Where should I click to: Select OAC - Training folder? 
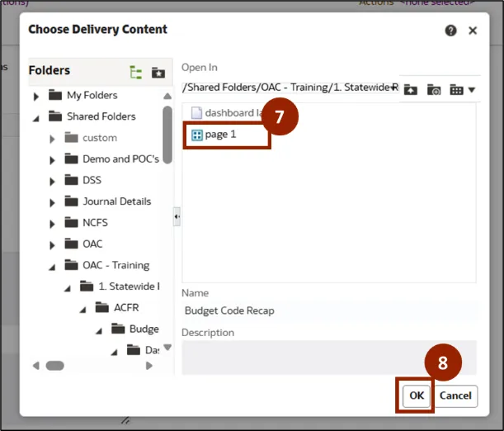(x=116, y=265)
